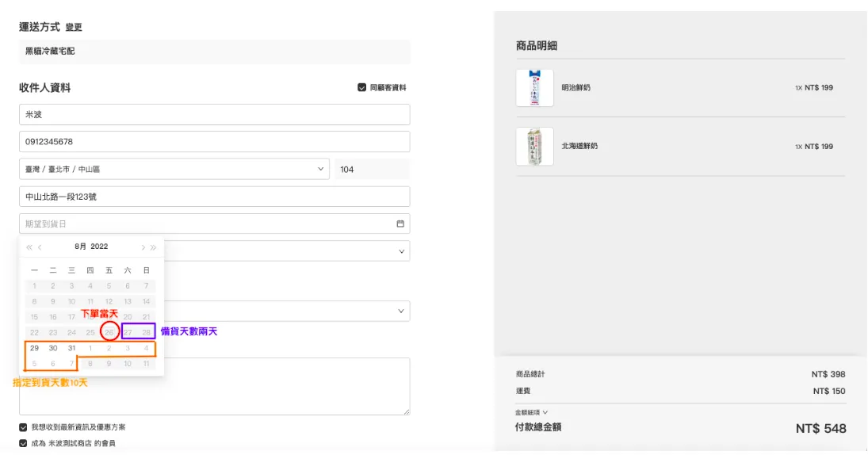
Task: Open the calendar icon in delivery date field
Action: click(x=400, y=224)
